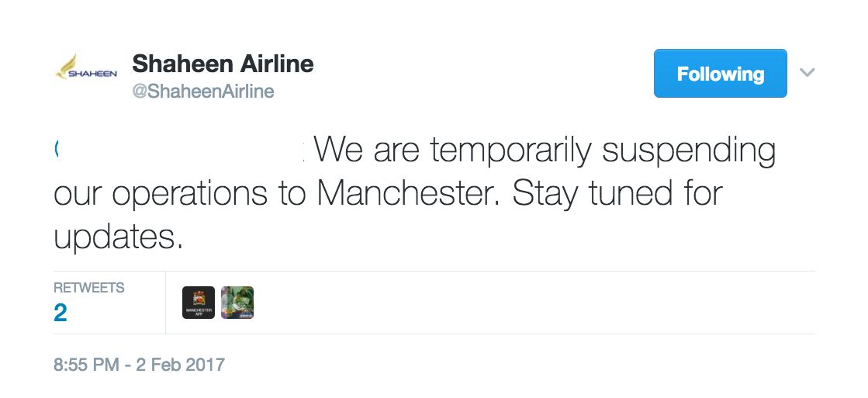Click the RETWEETS label
The image size is (868, 398).
tap(89, 288)
